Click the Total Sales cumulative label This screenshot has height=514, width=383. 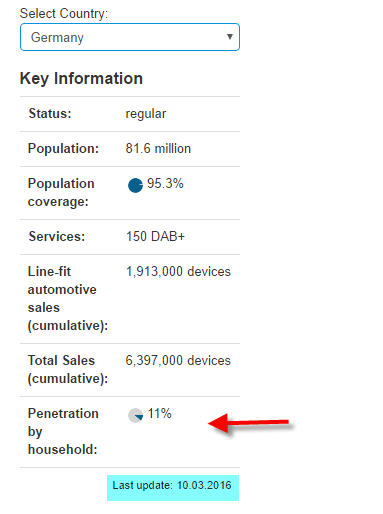tap(68, 369)
